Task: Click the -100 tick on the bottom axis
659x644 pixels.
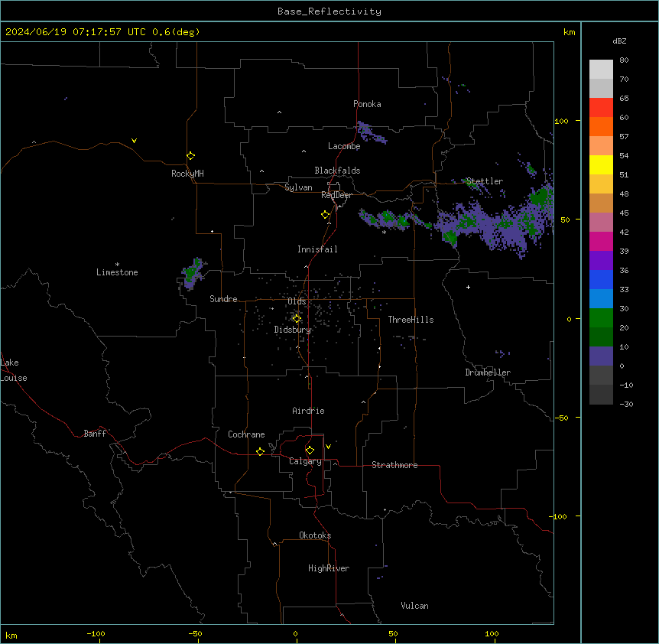Action: [96, 633]
